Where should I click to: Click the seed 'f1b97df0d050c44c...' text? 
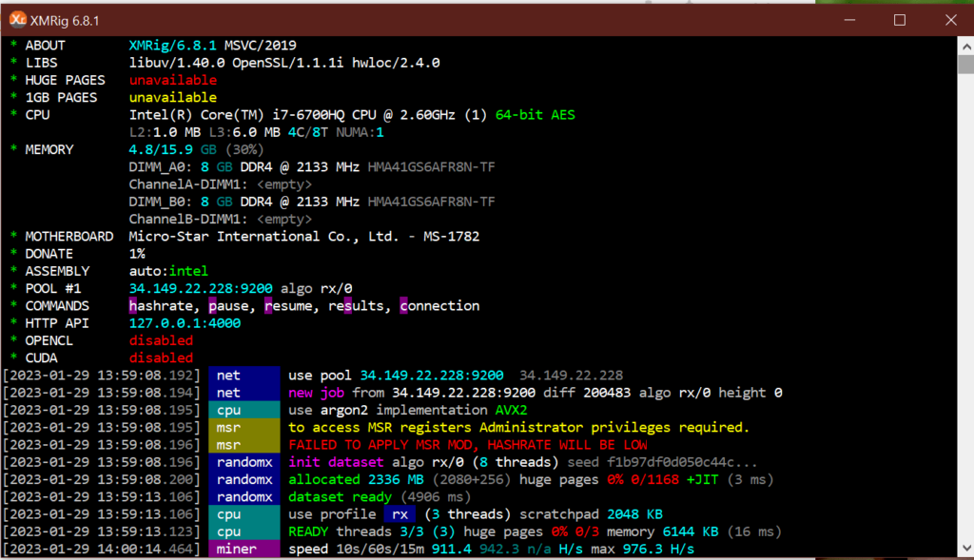[x=682, y=462]
